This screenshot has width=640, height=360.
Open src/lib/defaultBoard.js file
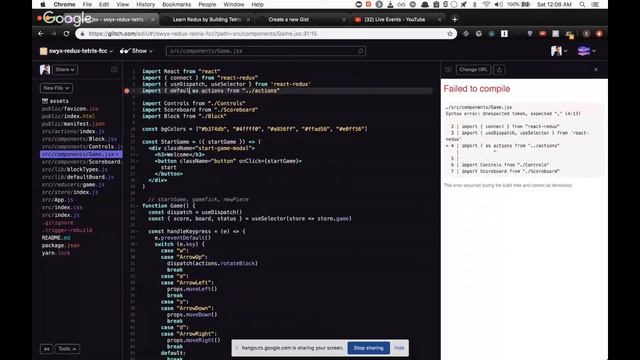[x=78, y=177]
